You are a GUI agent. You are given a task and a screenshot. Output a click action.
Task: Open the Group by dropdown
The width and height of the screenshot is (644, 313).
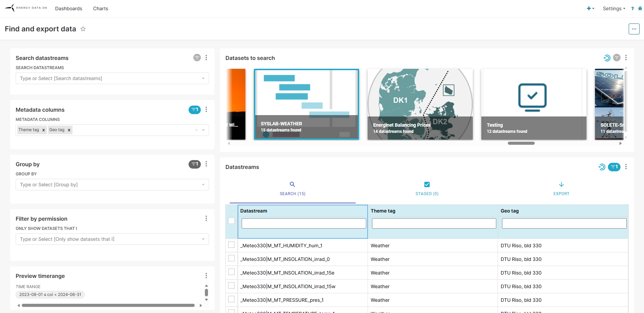[203, 185]
